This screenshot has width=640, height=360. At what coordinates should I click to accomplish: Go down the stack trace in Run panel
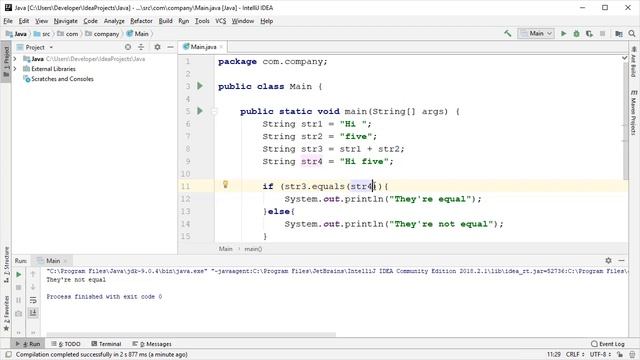[x=33, y=287]
